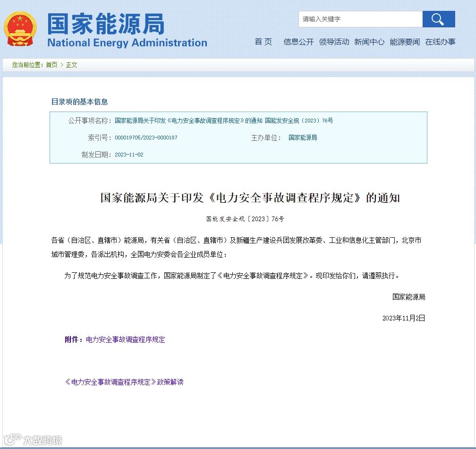Click the 公开事项名称 field label

click(90, 121)
